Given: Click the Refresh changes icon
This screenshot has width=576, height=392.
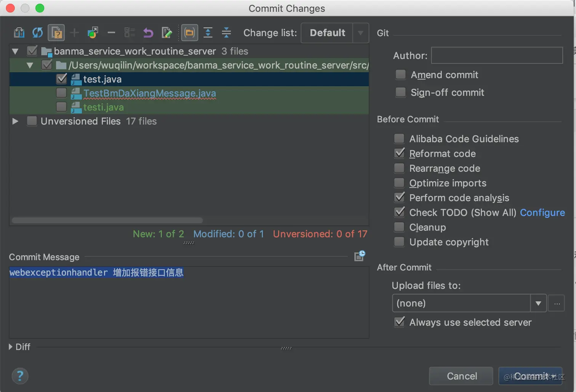Looking at the screenshot, I should [37, 33].
